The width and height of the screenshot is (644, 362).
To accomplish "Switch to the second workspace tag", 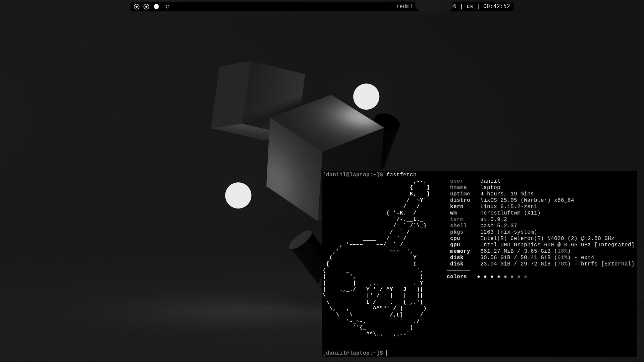I will tap(146, 7).
